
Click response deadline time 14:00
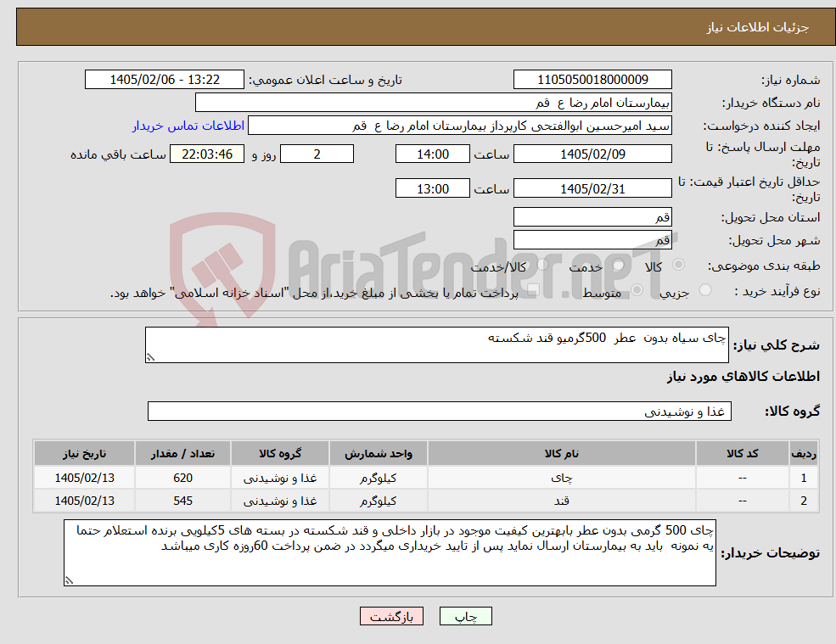(x=432, y=154)
